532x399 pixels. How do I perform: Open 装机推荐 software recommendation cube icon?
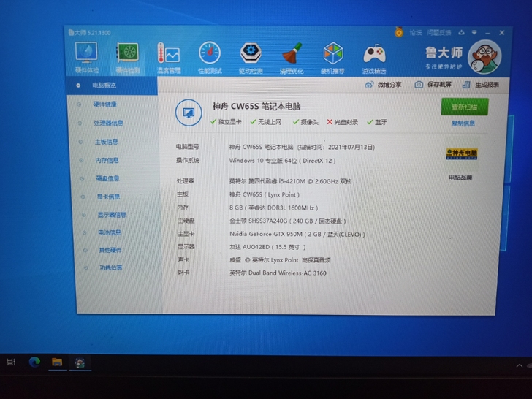coord(332,58)
